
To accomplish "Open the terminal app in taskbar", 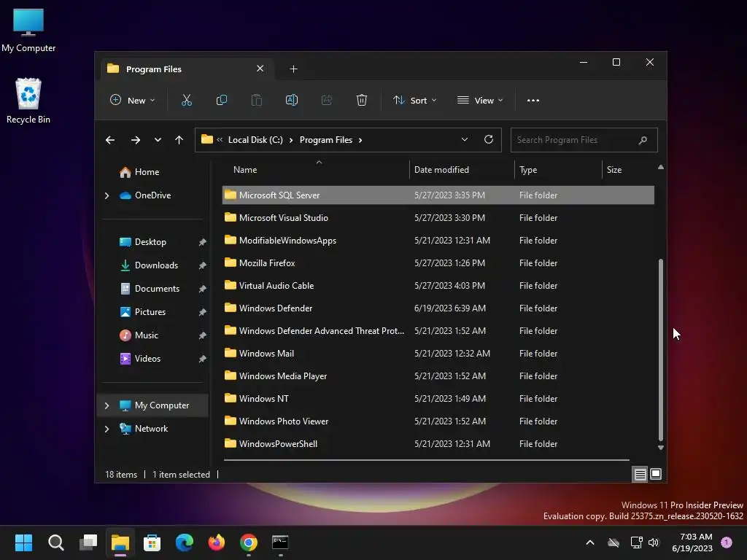I will (x=280, y=542).
